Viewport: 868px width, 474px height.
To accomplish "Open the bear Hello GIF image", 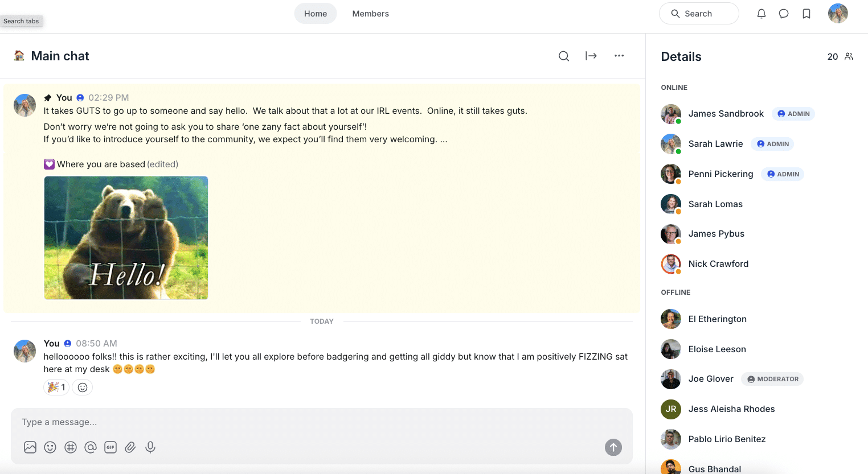I will pyautogui.click(x=126, y=238).
